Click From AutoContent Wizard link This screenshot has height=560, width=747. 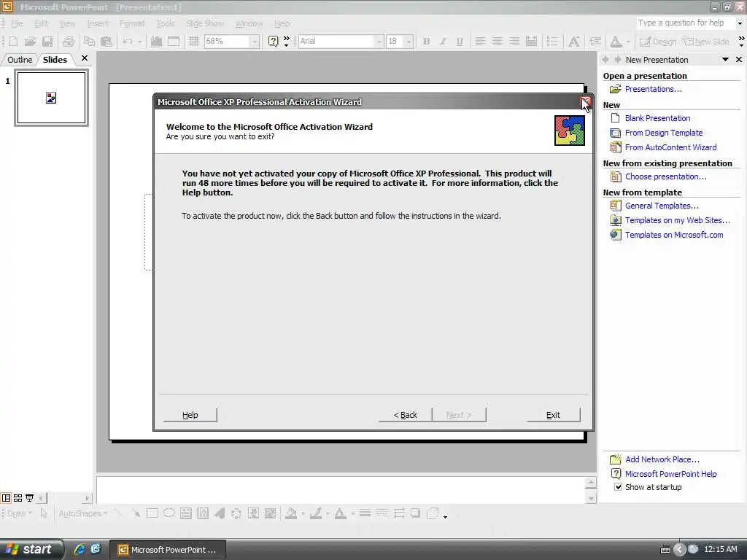pyautogui.click(x=671, y=147)
